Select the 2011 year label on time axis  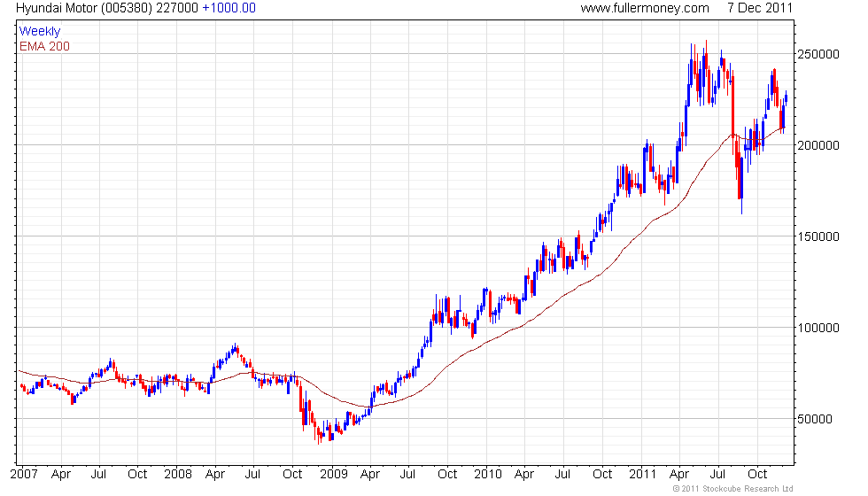tap(643, 475)
